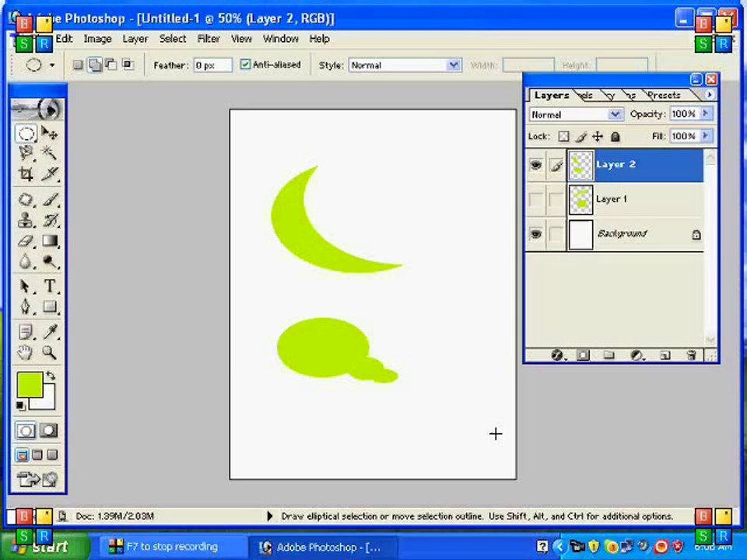Open adjustment layer menu at panel bottom
747x560 pixels.
point(637,355)
